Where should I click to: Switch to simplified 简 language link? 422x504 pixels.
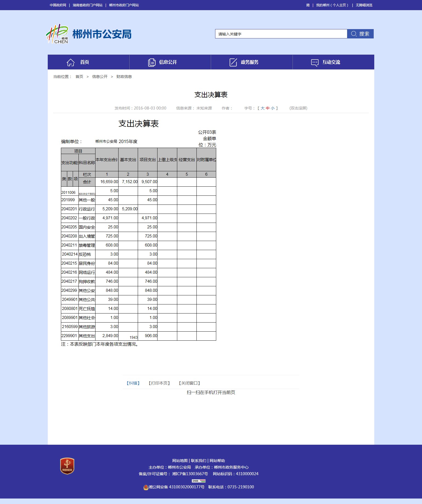(308, 5)
